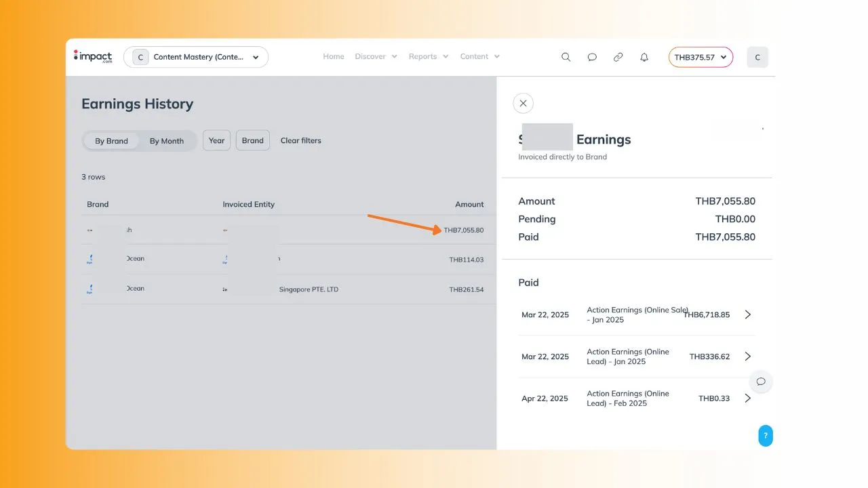This screenshot has height=488, width=868.
Task: Select the By Brand view toggle
Action: click(111, 141)
